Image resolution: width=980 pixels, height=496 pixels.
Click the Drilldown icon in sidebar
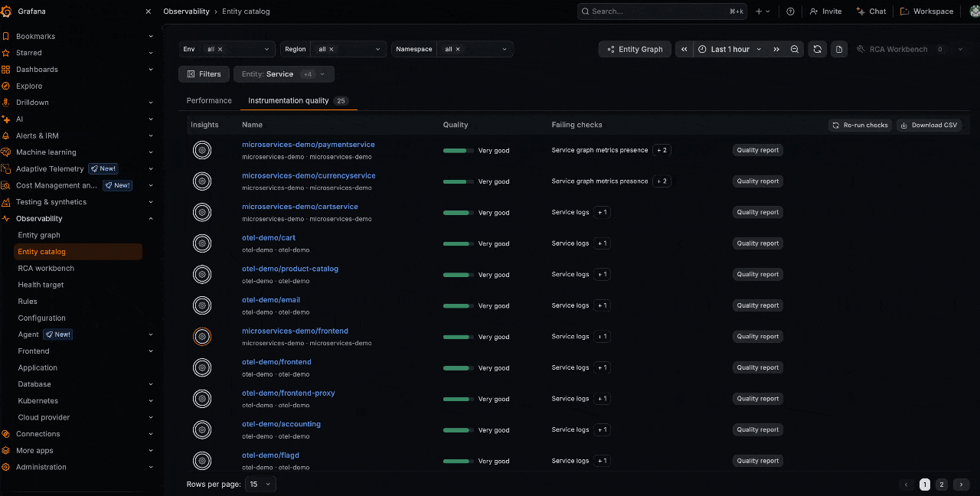pyautogui.click(x=6, y=103)
